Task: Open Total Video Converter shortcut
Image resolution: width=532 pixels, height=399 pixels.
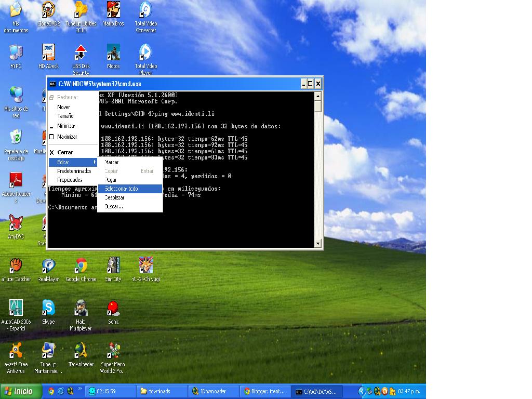Action: [146, 17]
